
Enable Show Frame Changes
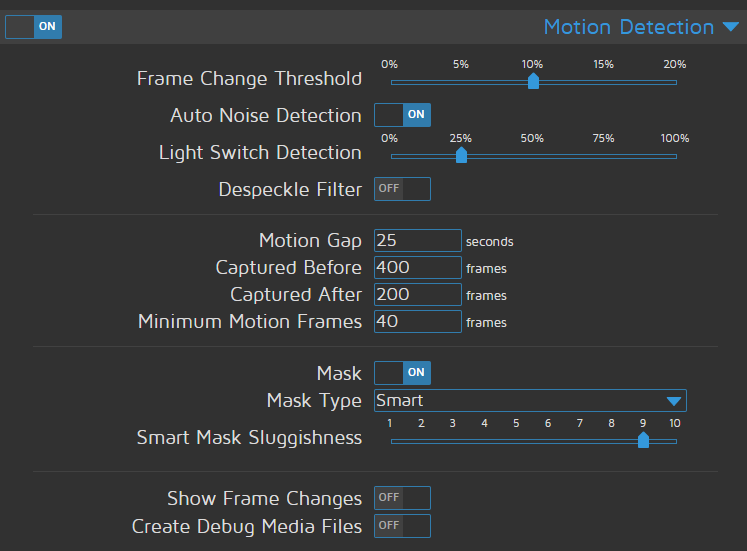pyautogui.click(x=402, y=498)
